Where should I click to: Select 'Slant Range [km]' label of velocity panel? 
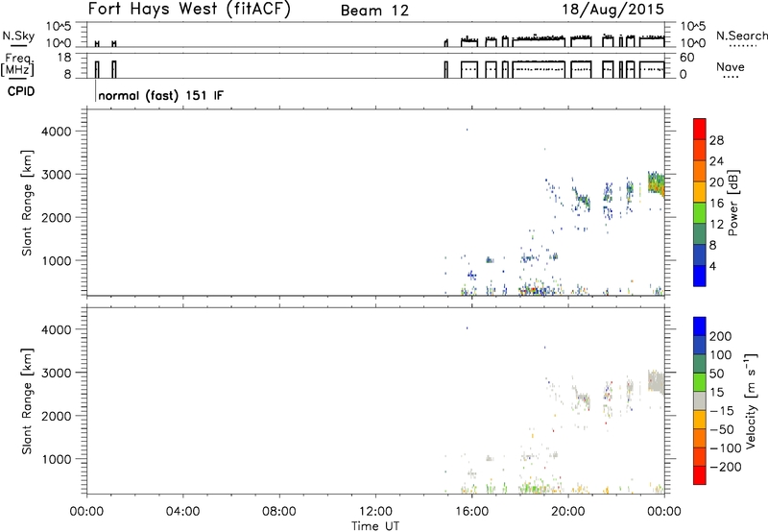tap(27, 401)
